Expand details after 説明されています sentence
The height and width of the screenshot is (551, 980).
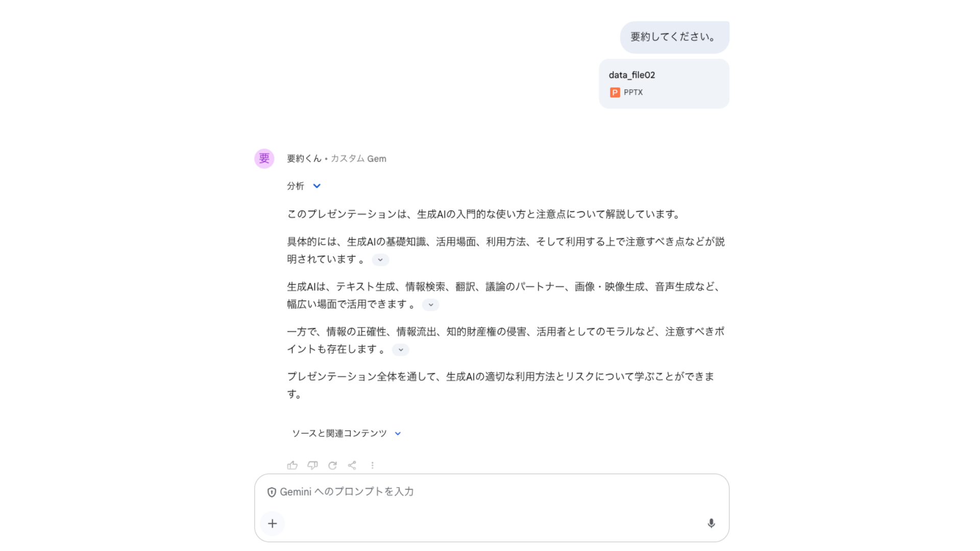(x=380, y=260)
